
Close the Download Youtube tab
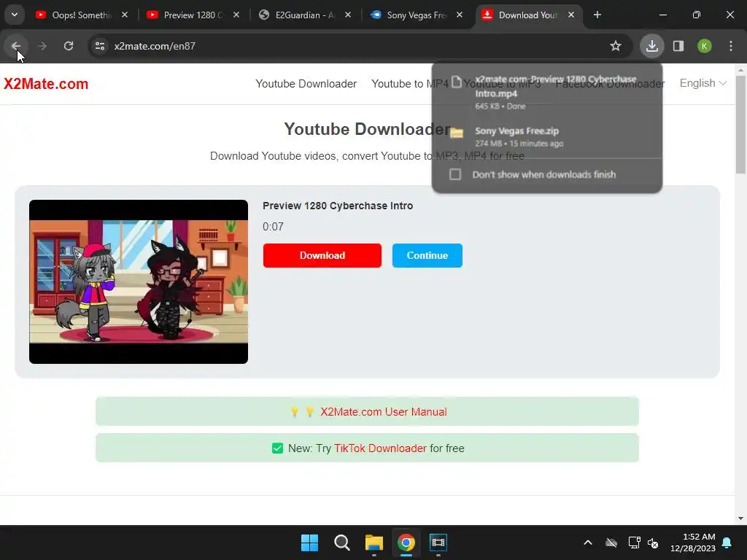pyautogui.click(x=571, y=15)
